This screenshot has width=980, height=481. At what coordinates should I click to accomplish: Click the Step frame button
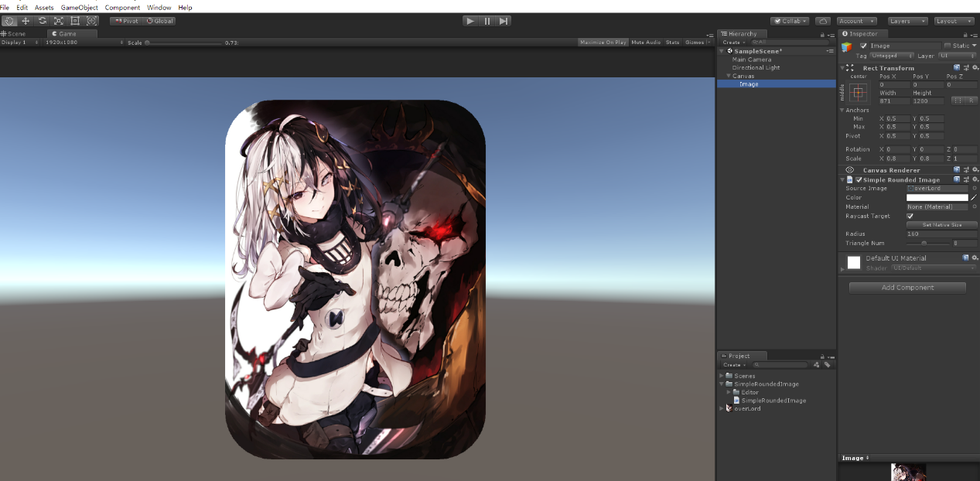tap(504, 21)
